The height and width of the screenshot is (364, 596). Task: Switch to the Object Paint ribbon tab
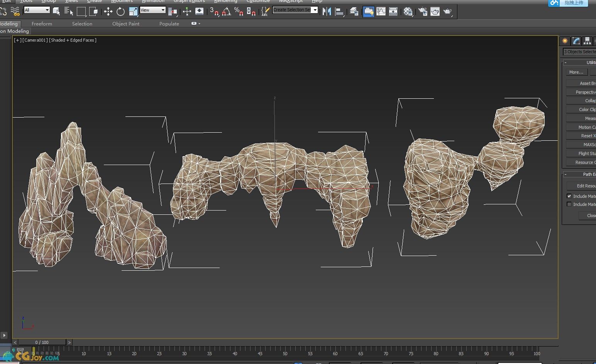click(x=126, y=24)
